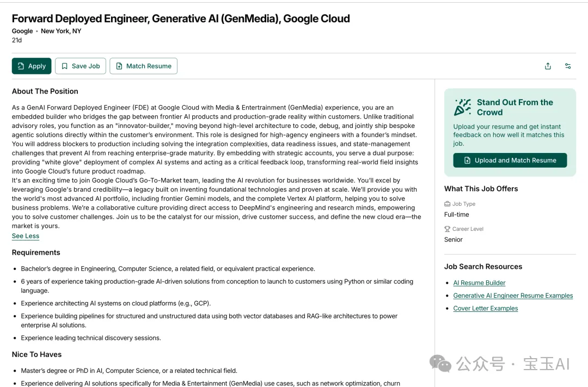Click the Match Resume button

click(x=143, y=66)
